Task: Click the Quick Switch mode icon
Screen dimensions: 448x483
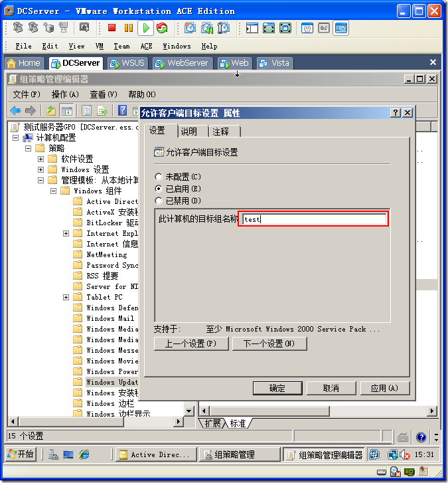Action: (x=269, y=28)
